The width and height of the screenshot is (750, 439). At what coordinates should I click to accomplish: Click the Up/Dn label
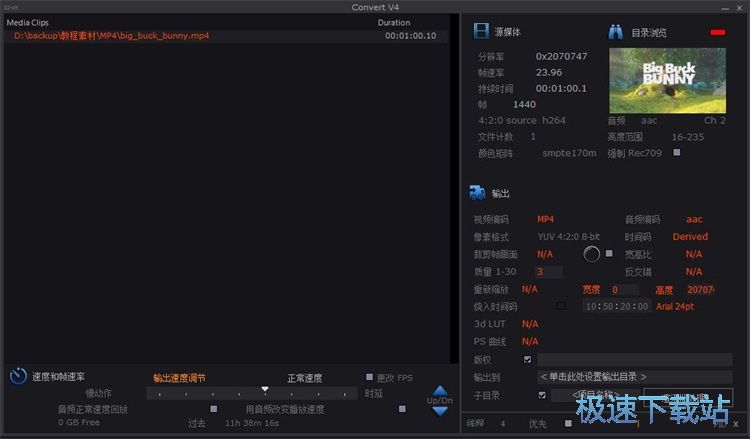(440, 400)
